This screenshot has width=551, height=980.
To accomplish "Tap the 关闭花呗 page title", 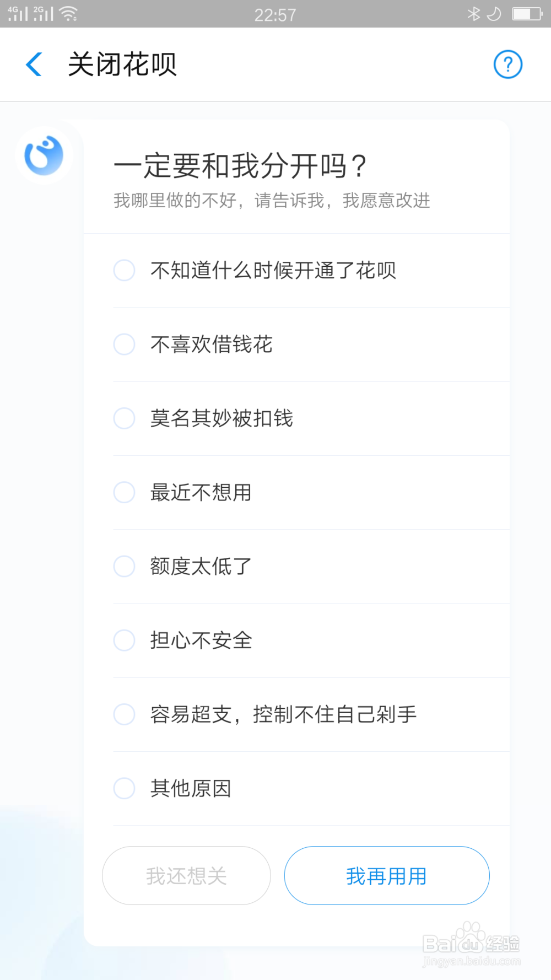I will coord(122,64).
